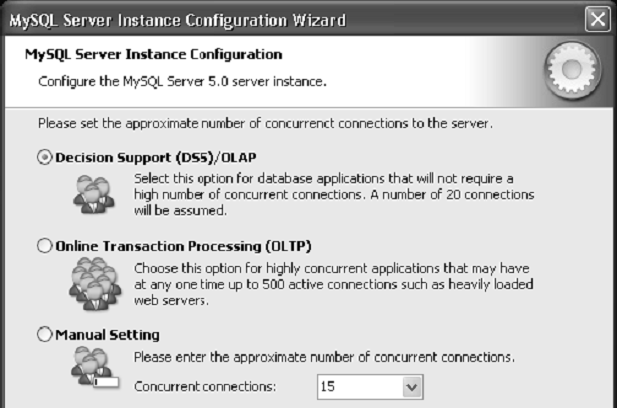The width and height of the screenshot is (617, 408).
Task: Click the users icon under Manual Setting
Action: pos(95,367)
